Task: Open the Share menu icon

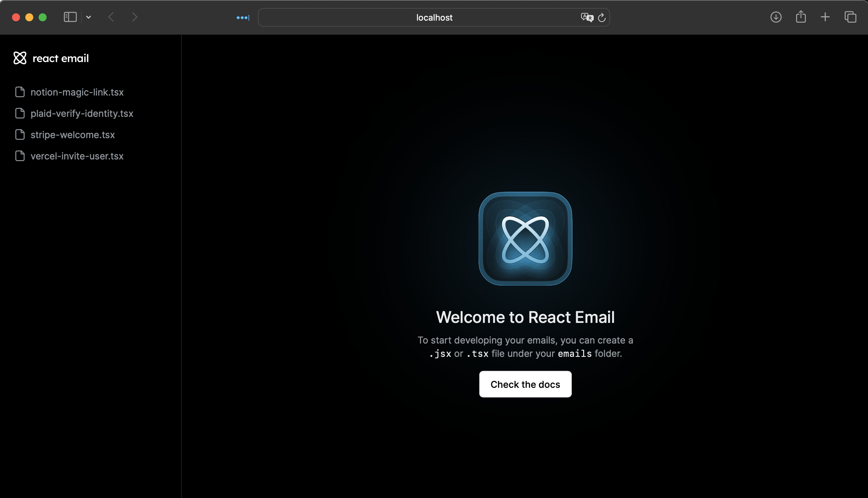Action: click(x=801, y=17)
